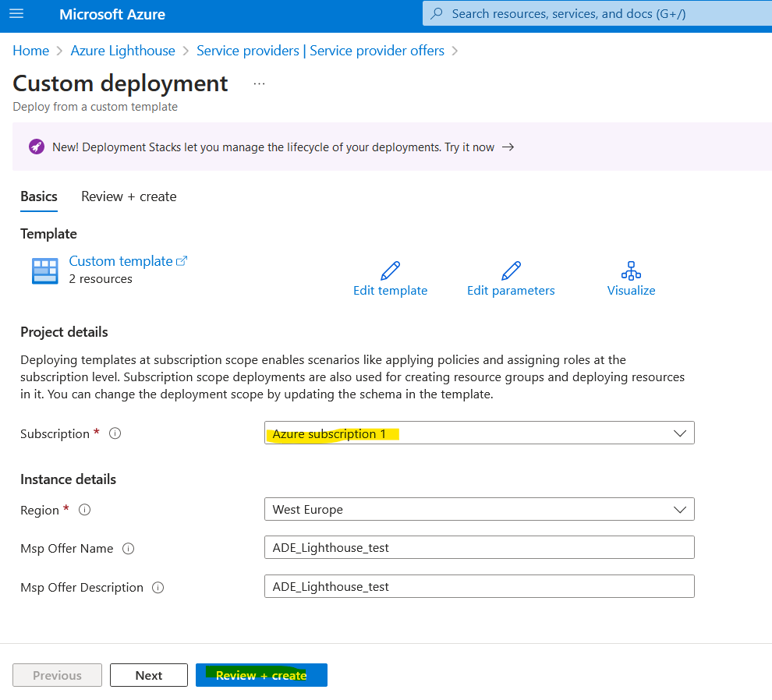
Task: Click the '2 resources' text
Action: (101, 279)
